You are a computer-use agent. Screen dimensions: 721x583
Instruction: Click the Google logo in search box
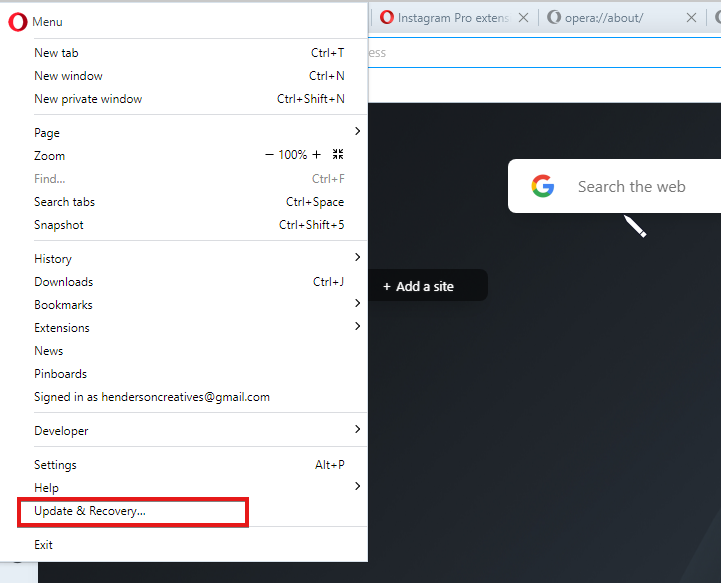(x=543, y=186)
